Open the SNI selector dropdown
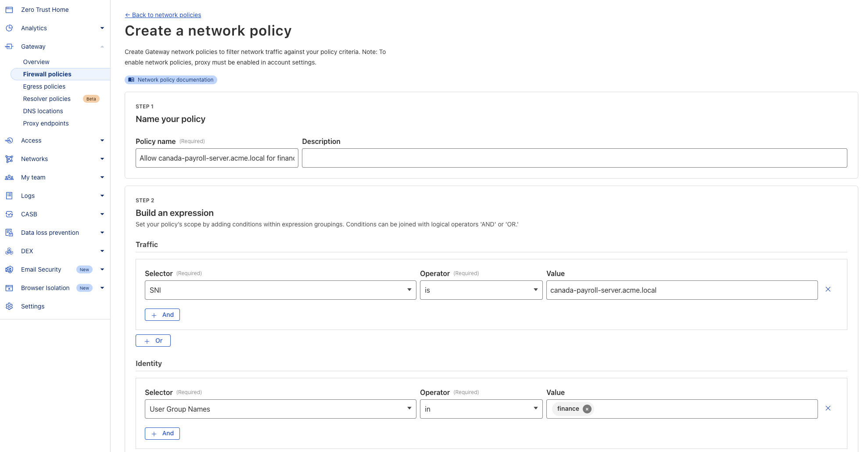Image resolution: width=868 pixels, height=452 pixels. [280, 290]
